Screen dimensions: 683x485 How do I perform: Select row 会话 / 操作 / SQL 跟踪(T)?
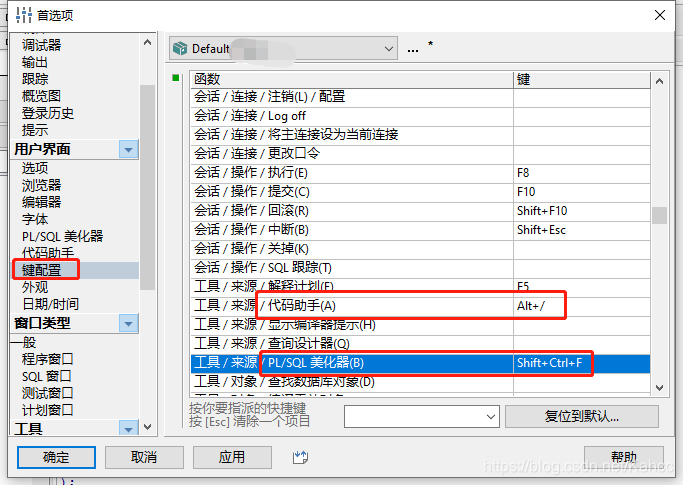pyautogui.click(x=420, y=268)
